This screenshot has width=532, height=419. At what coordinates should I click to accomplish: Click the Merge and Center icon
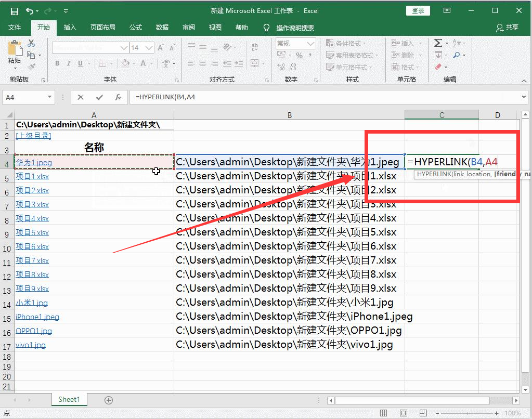tap(254, 63)
